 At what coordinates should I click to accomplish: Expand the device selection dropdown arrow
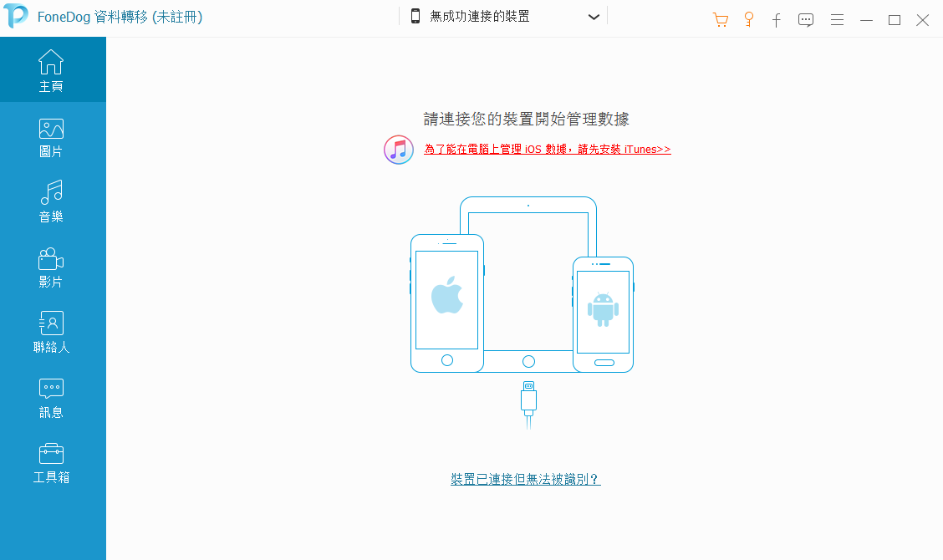594,17
